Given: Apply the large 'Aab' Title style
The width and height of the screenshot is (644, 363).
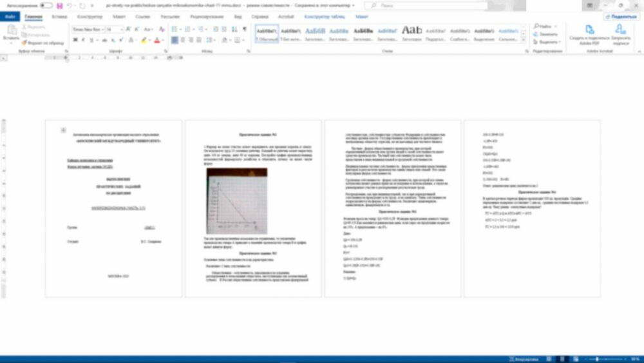Looking at the screenshot, I should coord(412,34).
